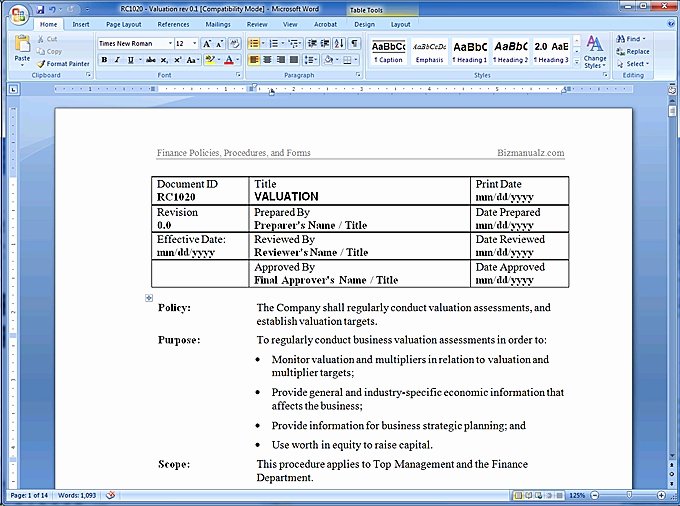Screen dimensions: 680x506
Task: Open the Select menu in Editing
Action: (633, 64)
